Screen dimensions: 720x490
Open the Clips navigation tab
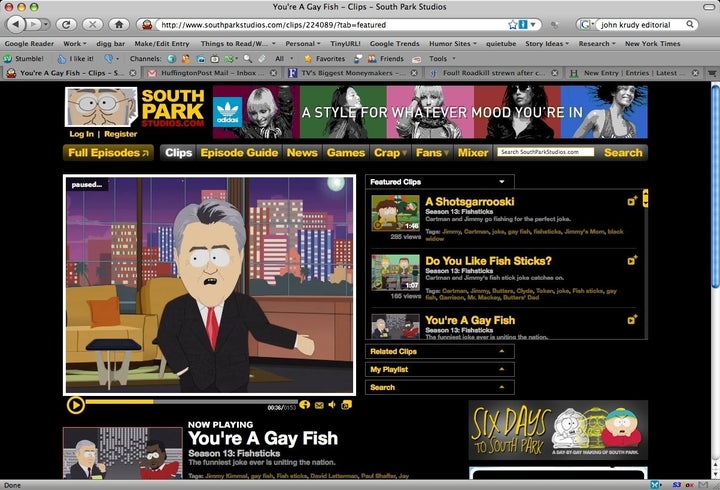coord(178,152)
